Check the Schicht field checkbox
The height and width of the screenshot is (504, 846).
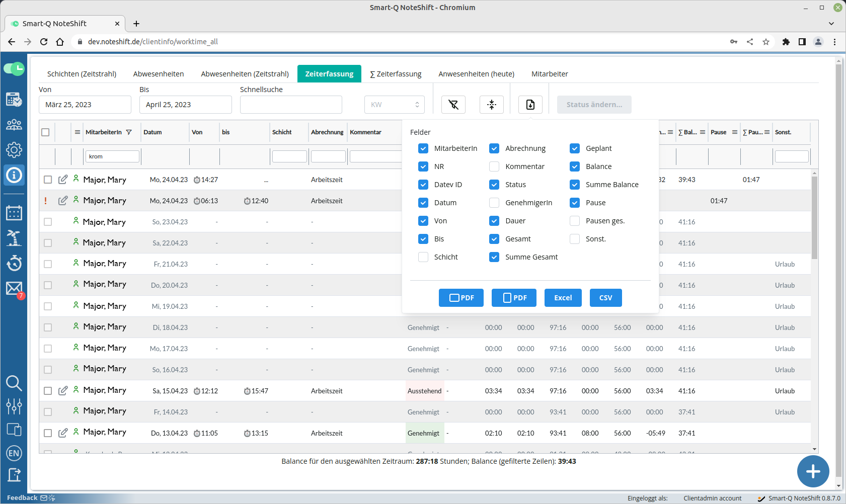pyautogui.click(x=423, y=257)
